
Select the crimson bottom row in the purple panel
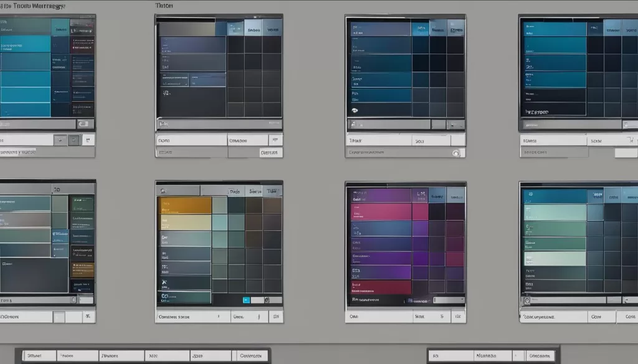pos(381,287)
